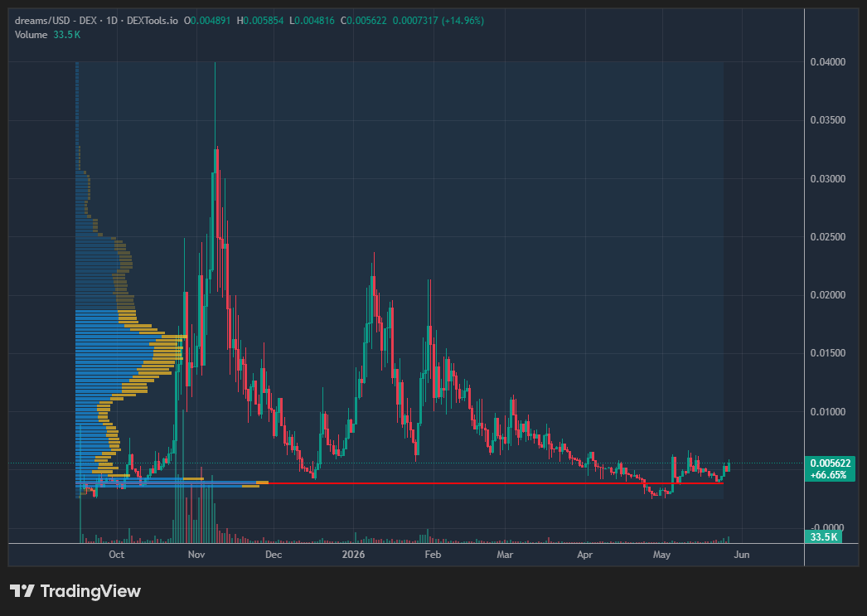Click the Apr label on time axis
The width and height of the screenshot is (867, 616).
584,555
